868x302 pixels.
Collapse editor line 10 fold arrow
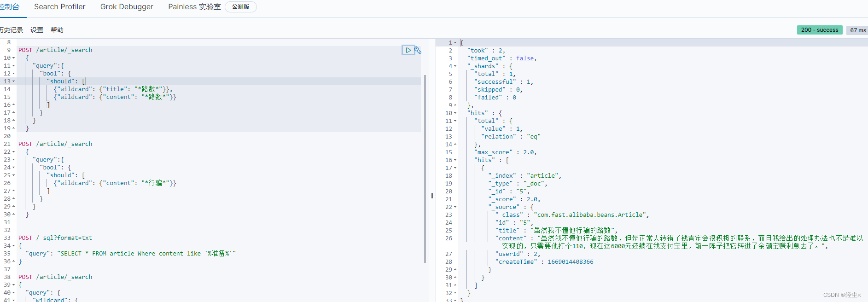pos(13,58)
